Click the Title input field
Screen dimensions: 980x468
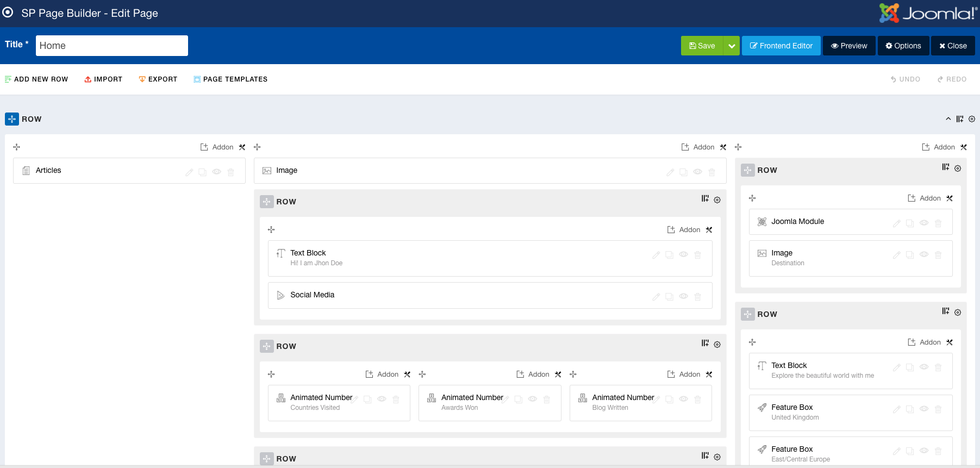coord(112,46)
